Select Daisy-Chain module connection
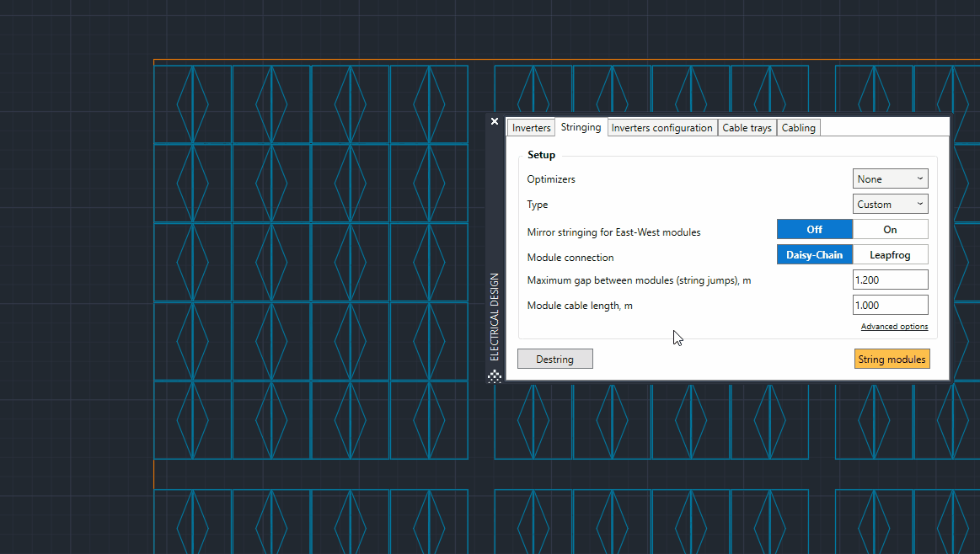 [x=815, y=254]
